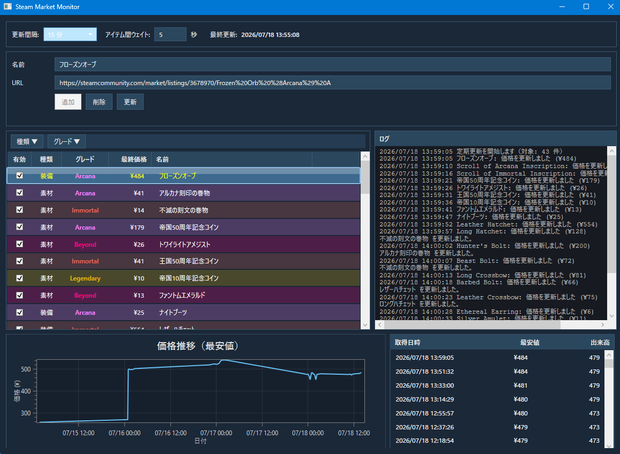Open the 種類 filter dropdown
Screen dimensions: 620x454
[27, 141]
